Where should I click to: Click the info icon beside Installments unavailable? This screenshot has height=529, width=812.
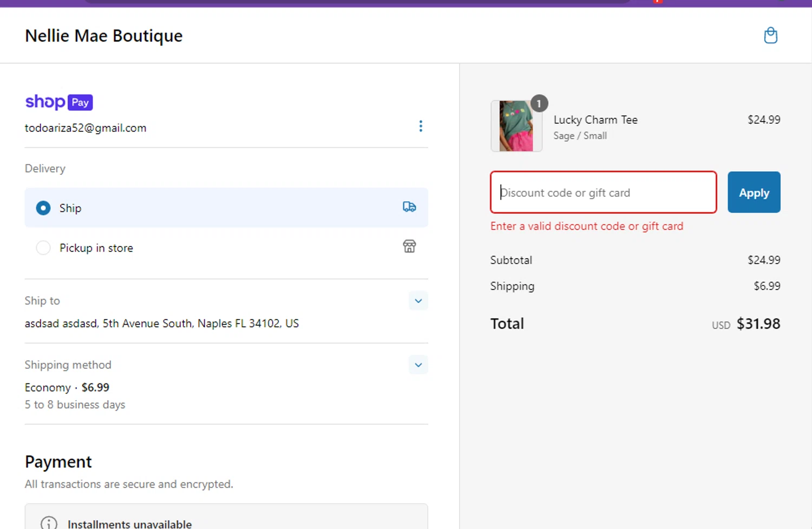coord(49,523)
